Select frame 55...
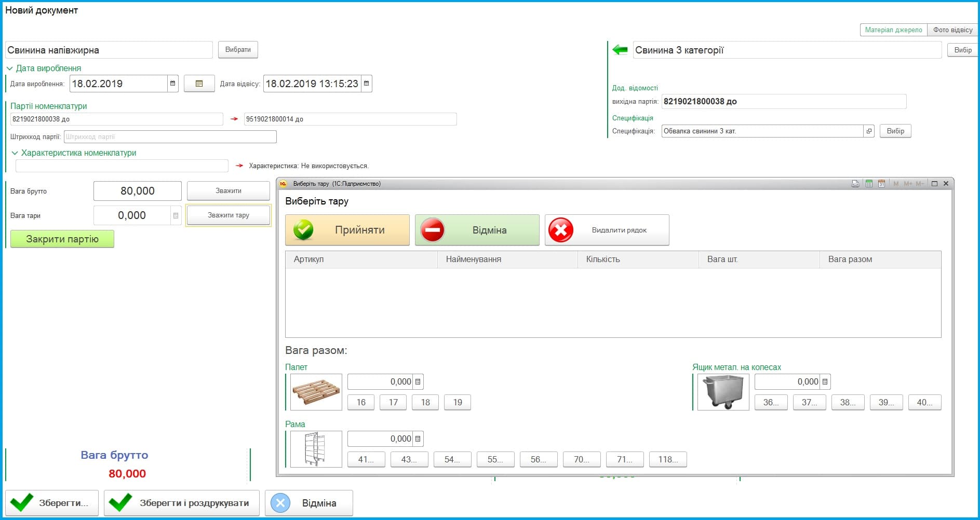980x520 pixels. click(x=495, y=459)
